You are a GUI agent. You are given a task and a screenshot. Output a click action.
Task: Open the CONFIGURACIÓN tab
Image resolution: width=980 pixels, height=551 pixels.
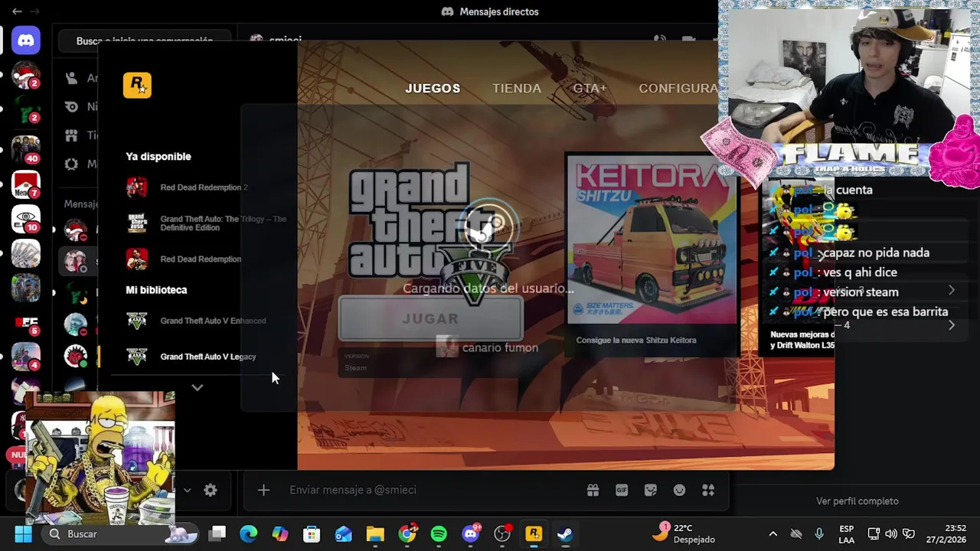678,88
